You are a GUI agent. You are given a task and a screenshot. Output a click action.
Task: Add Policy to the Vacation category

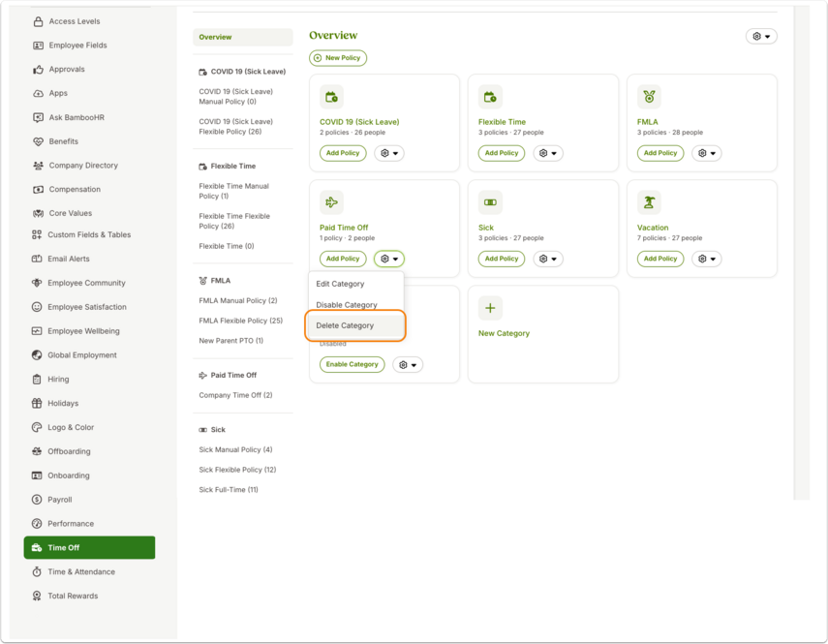coord(660,259)
